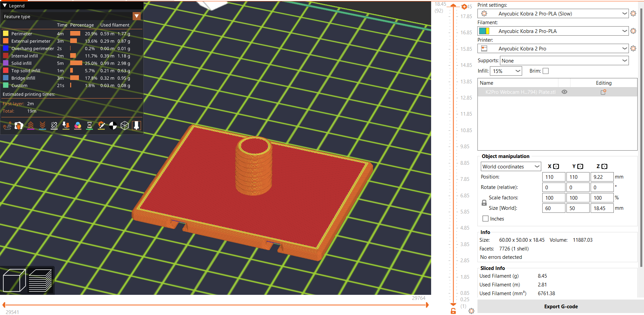
Task: Open the Print settings preset dropdown
Action: (x=553, y=13)
